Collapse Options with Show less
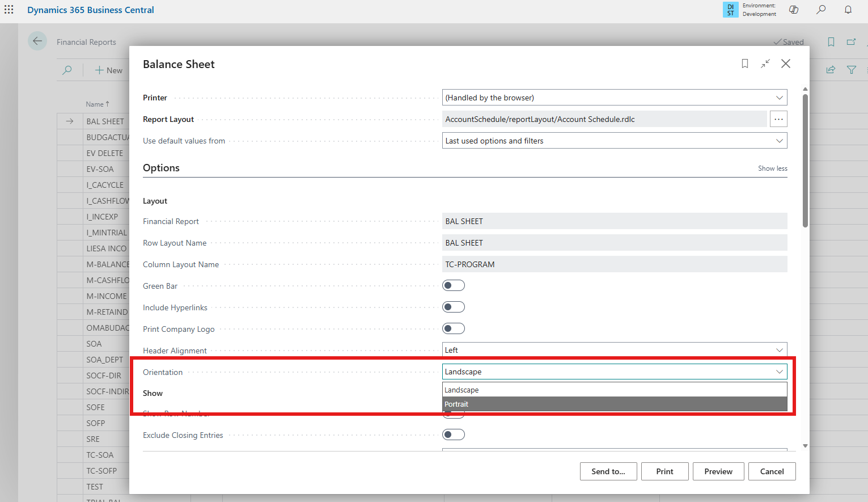Image resolution: width=868 pixels, height=502 pixels. point(772,168)
